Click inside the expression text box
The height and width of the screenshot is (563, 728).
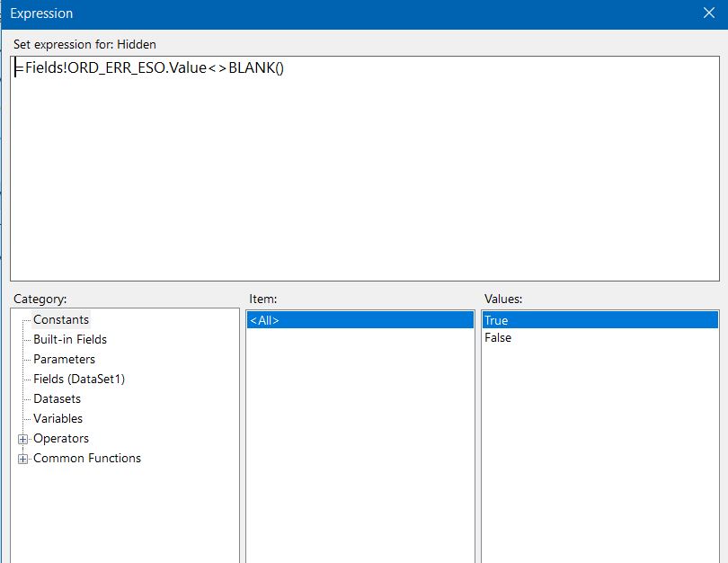[365, 168]
